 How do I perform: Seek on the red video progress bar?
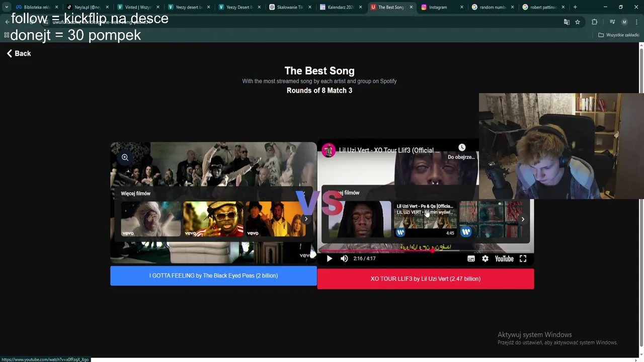pos(426,250)
